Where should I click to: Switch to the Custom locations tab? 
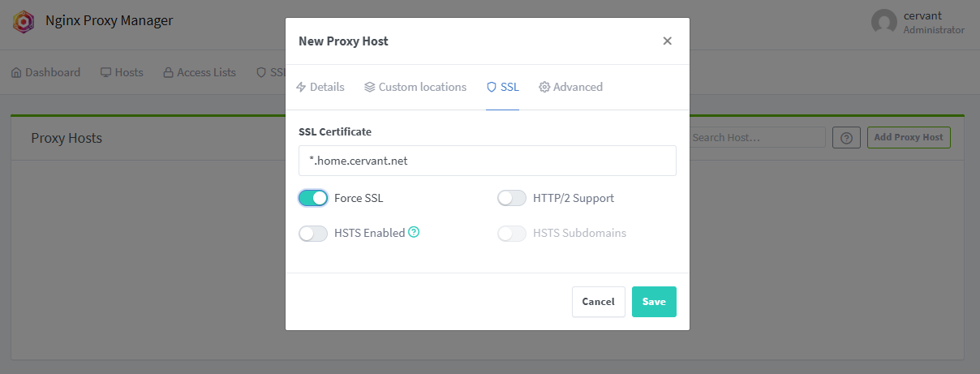[415, 87]
